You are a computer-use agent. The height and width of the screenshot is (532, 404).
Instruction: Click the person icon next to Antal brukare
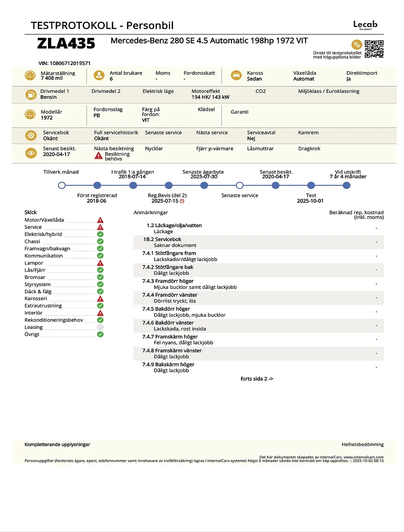pos(98,76)
